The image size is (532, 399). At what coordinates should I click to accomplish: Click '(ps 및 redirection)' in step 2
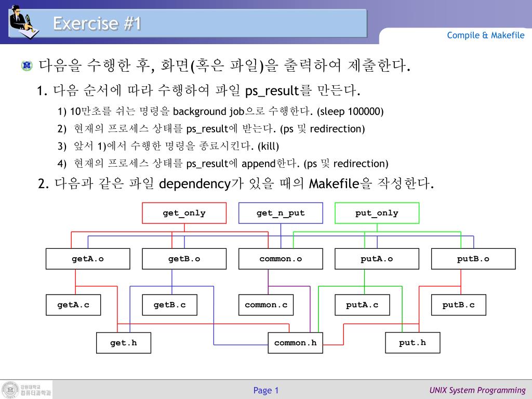click(x=322, y=129)
